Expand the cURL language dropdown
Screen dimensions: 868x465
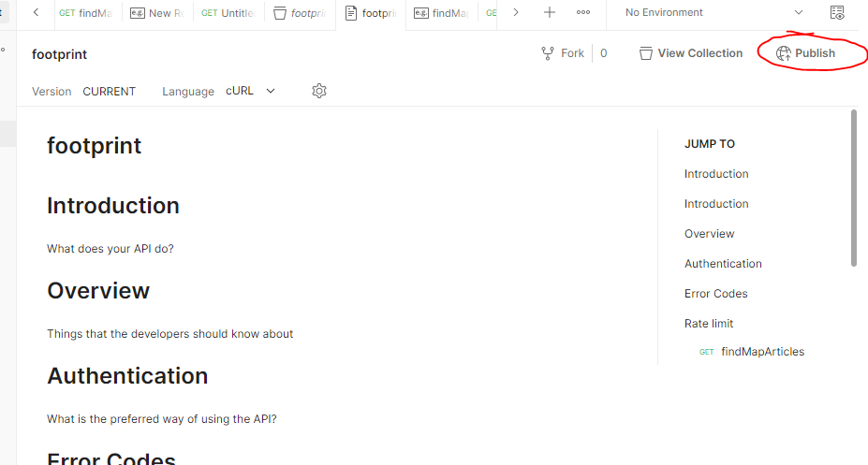tap(250, 91)
